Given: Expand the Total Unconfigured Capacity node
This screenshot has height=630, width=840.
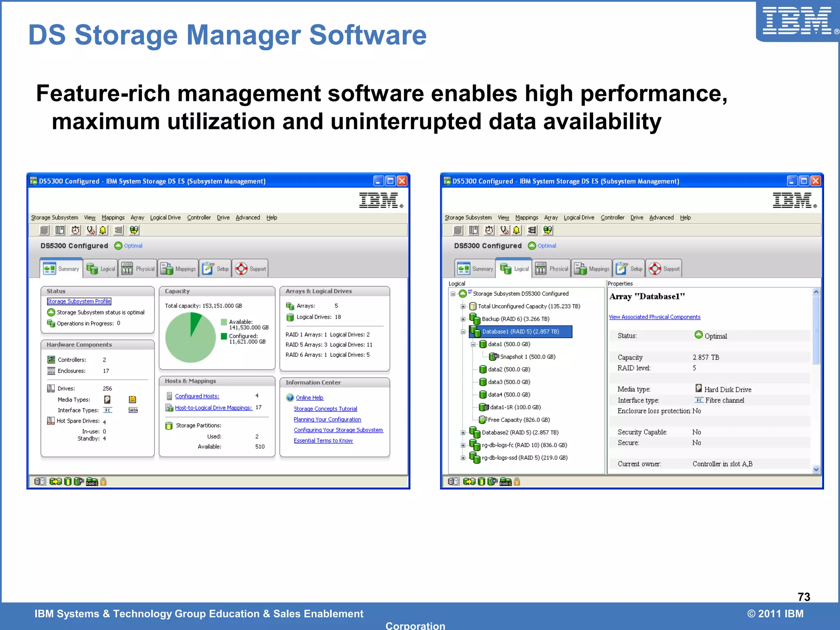Looking at the screenshot, I should pos(463,306).
